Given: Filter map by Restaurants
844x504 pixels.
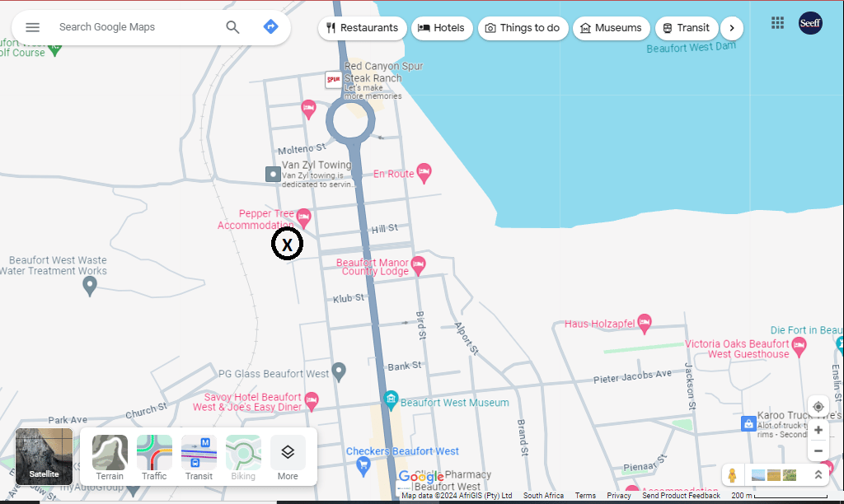Looking at the screenshot, I should click(x=362, y=28).
